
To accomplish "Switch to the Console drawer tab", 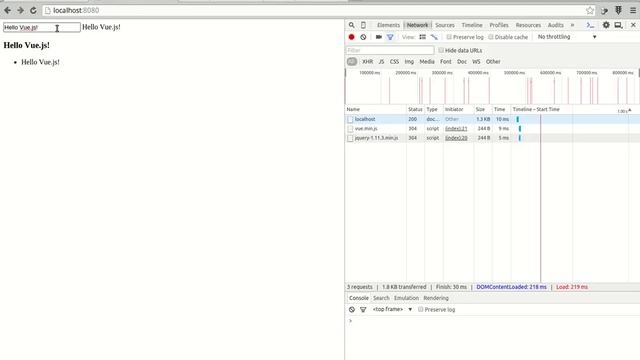I will pyautogui.click(x=359, y=298).
